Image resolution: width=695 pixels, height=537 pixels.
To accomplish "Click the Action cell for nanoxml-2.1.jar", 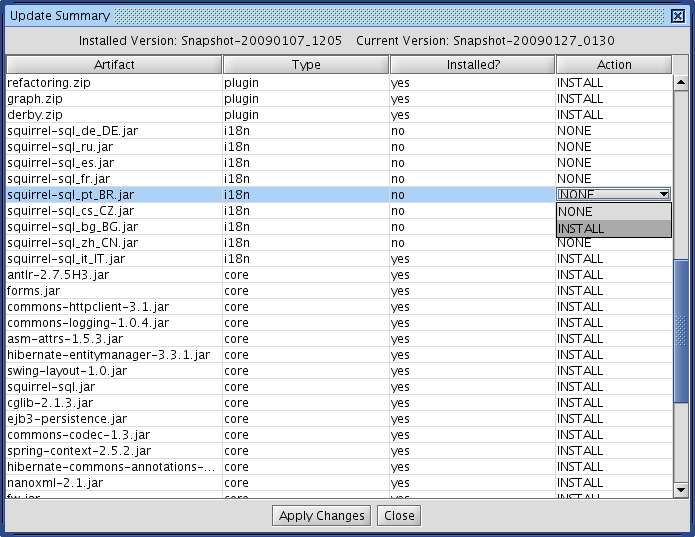I will (613, 483).
